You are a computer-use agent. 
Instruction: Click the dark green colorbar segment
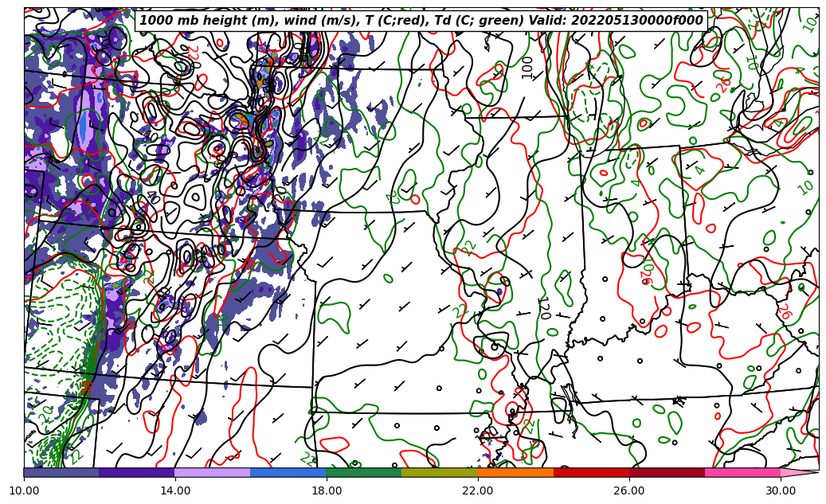pyautogui.click(x=363, y=472)
